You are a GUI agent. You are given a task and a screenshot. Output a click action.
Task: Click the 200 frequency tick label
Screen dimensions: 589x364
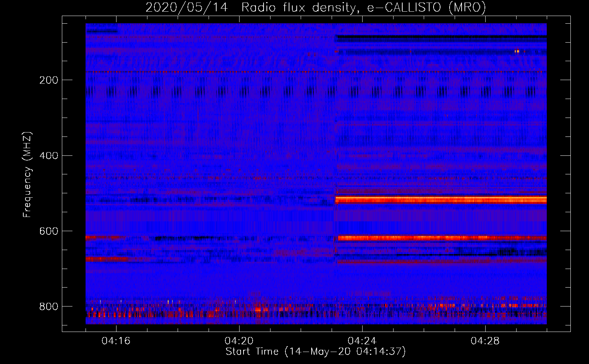[x=49, y=80]
